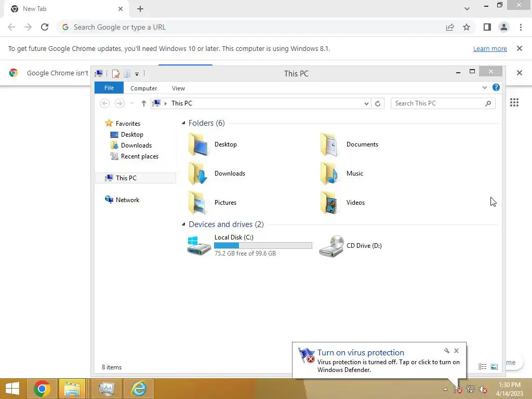Switch to large icons view in status bar

[494, 366]
